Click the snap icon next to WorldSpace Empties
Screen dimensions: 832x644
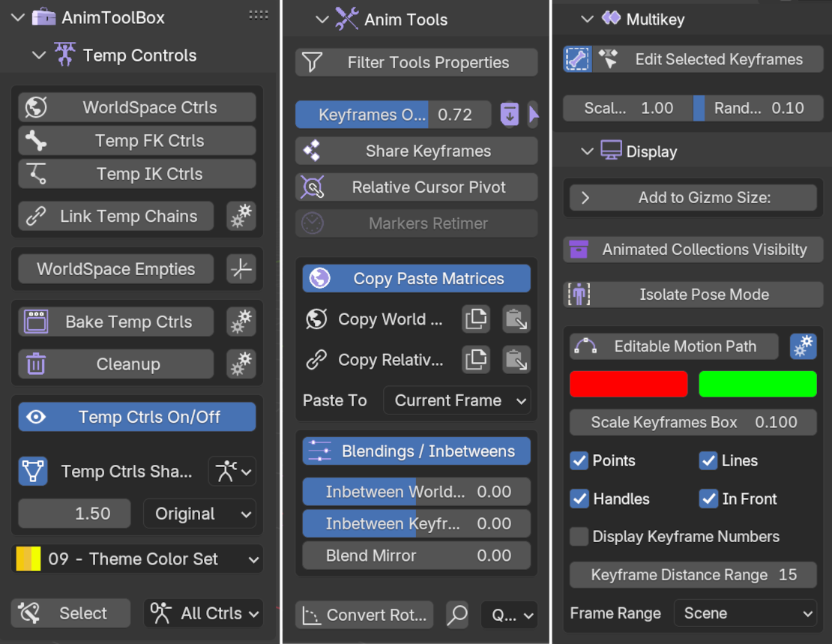(241, 269)
